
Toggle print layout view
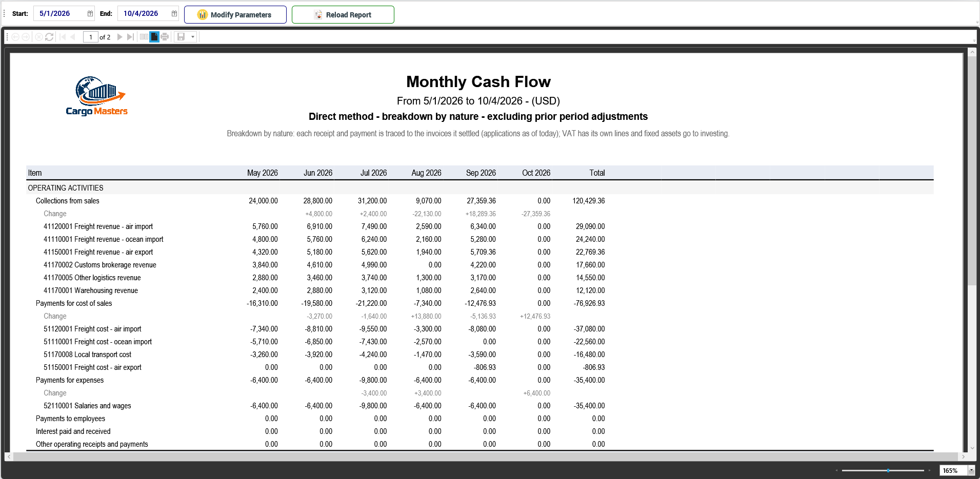pos(154,37)
